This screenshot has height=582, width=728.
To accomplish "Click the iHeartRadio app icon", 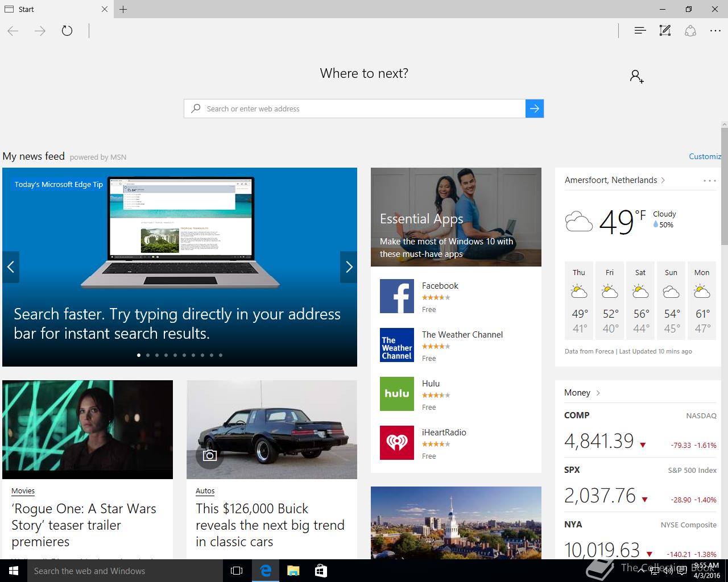I will [397, 443].
